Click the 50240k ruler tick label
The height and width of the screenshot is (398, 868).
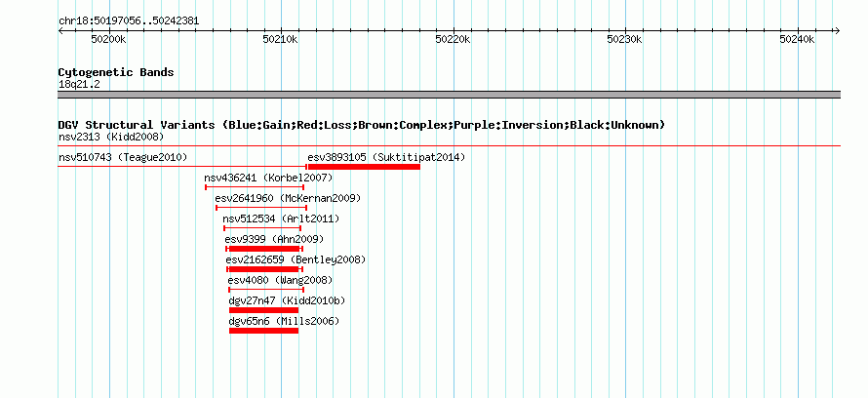click(x=797, y=39)
